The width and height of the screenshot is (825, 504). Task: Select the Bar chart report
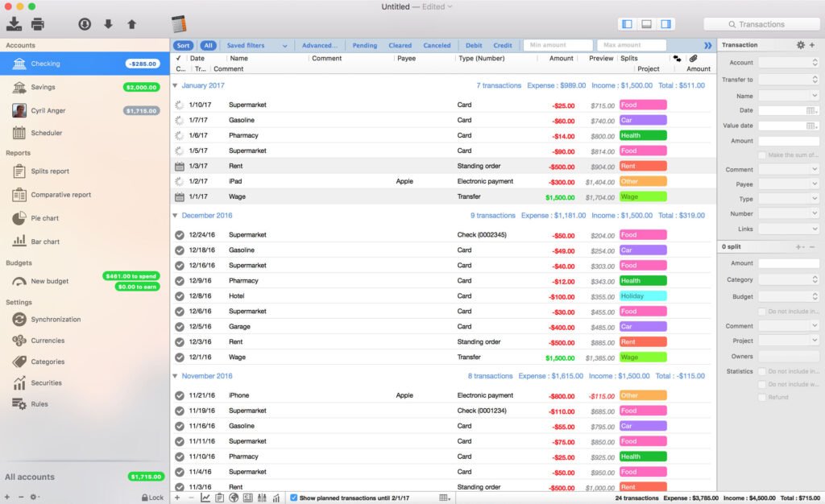pos(44,242)
